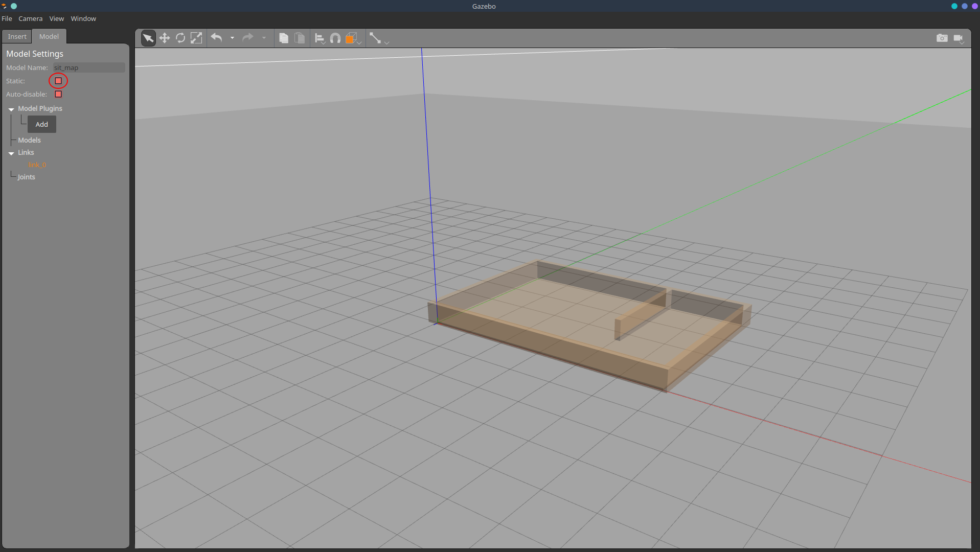Viewport: 980px width, 552px height.
Task: Collapse the Links tree section
Action: pyautogui.click(x=11, y=153)
